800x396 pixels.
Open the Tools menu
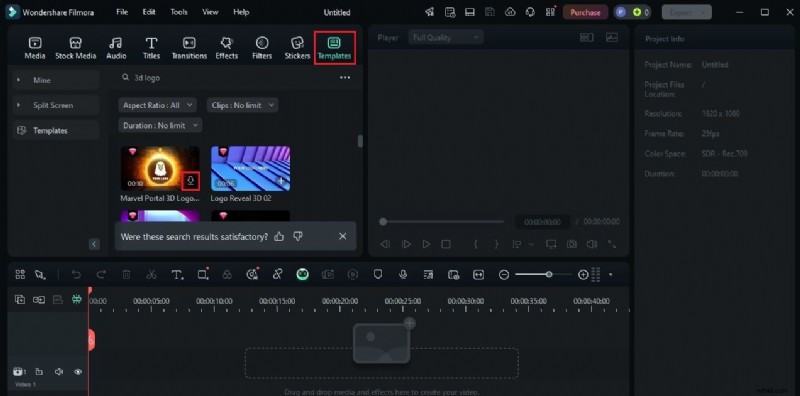[179, 12]
